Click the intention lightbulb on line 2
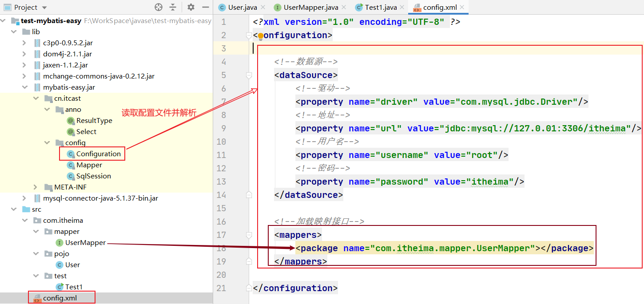This screenshot has height=304, width=644. click(x=260, y=36)
